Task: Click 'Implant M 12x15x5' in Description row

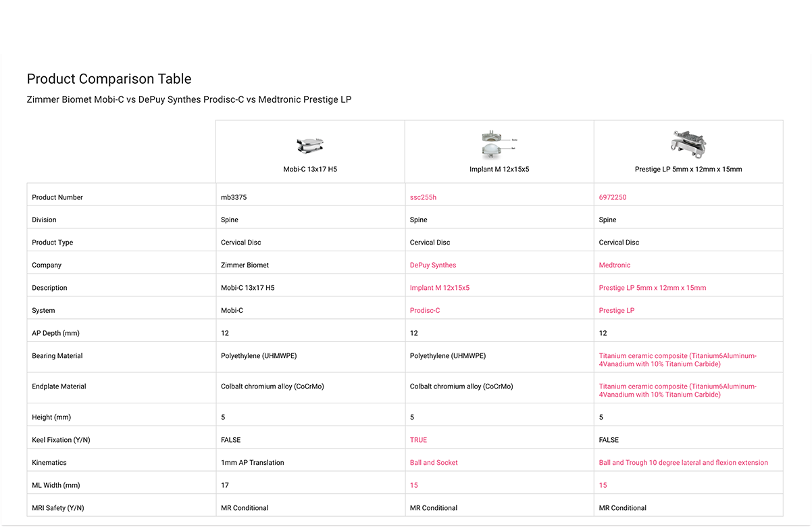Action: [440, 288]
